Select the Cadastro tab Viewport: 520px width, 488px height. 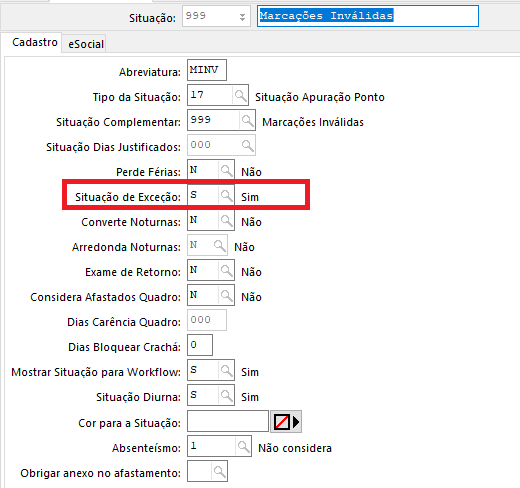[x=35, y=42]
